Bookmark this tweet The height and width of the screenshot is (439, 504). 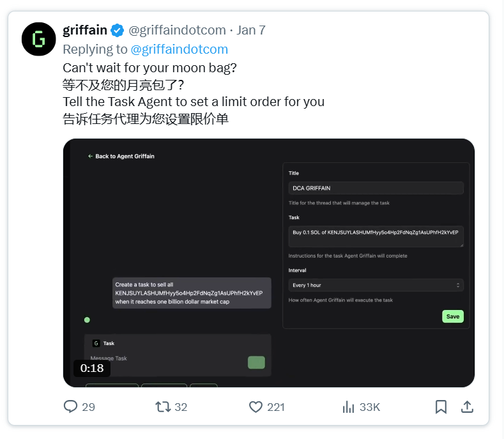pos(441,407)
